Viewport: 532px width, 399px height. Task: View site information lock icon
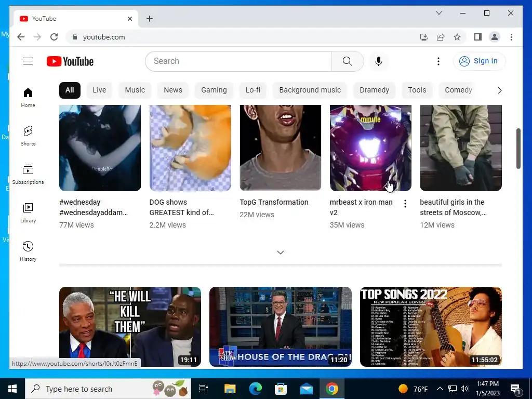pyautogui.click(x=75, y=37)
